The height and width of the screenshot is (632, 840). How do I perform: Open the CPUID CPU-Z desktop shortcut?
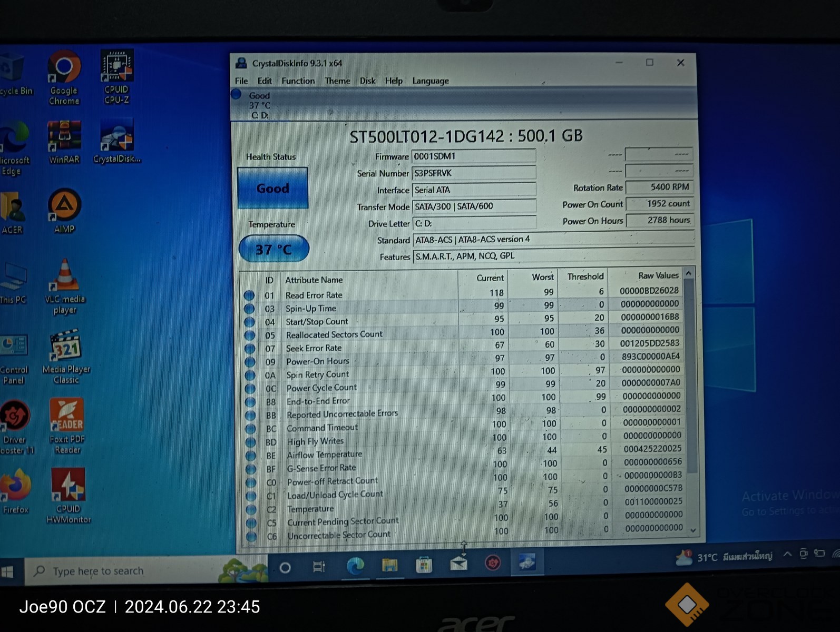[116, 77]
